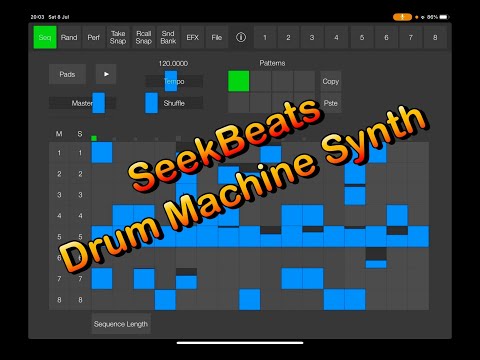Select snapshot slot 2 in top bar
Viewport: 480px width, 360px height.
point(288,37)
